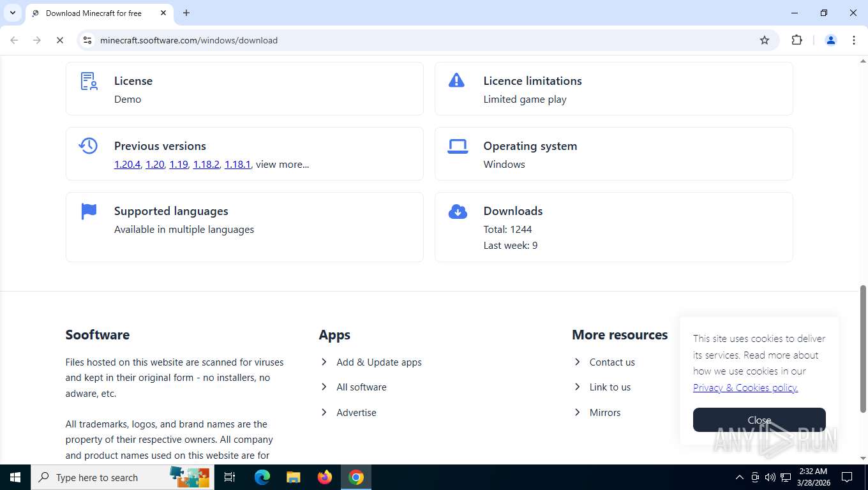Click the Previous versions history clock icon
The image size is (868, 490).
88,145
